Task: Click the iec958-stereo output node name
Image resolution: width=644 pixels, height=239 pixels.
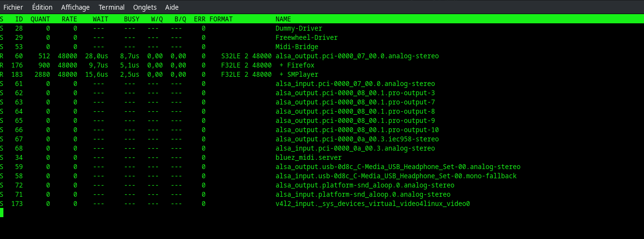Action: (x=357, y=139)
